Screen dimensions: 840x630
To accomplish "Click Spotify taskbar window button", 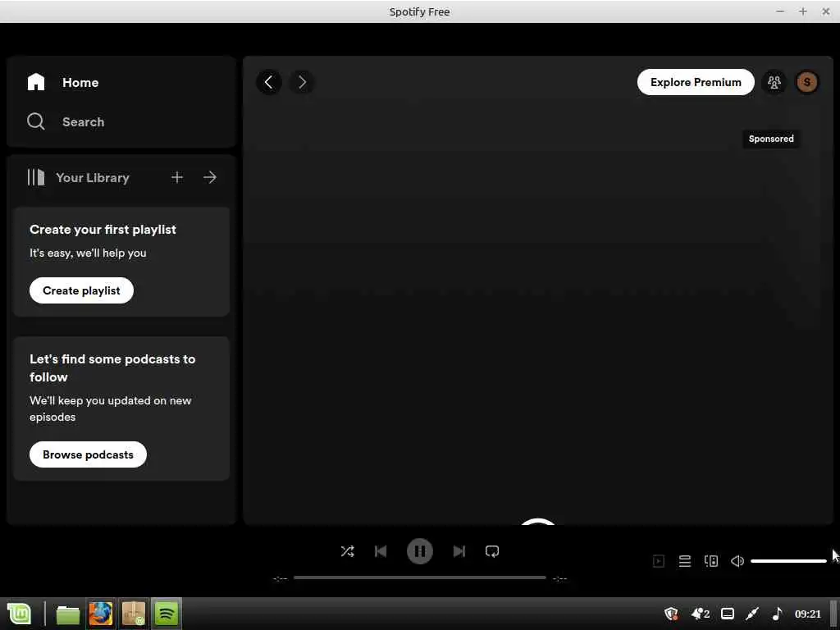I will [167, 614].
